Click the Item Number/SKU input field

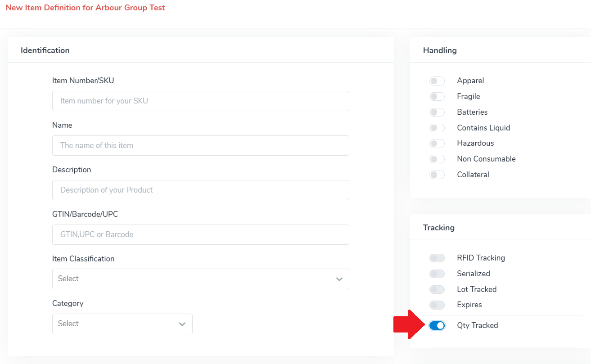[x=200, y=101]
